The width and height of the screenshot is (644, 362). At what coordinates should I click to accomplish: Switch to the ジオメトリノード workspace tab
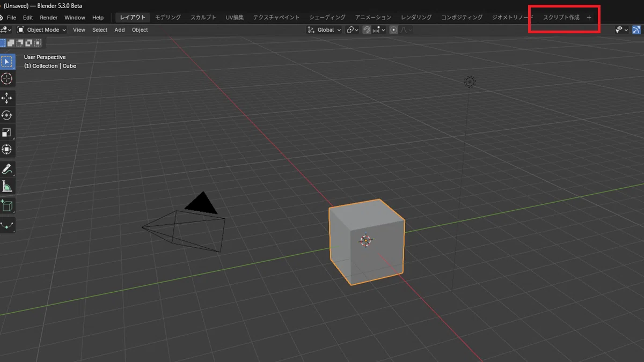point(513,18)
